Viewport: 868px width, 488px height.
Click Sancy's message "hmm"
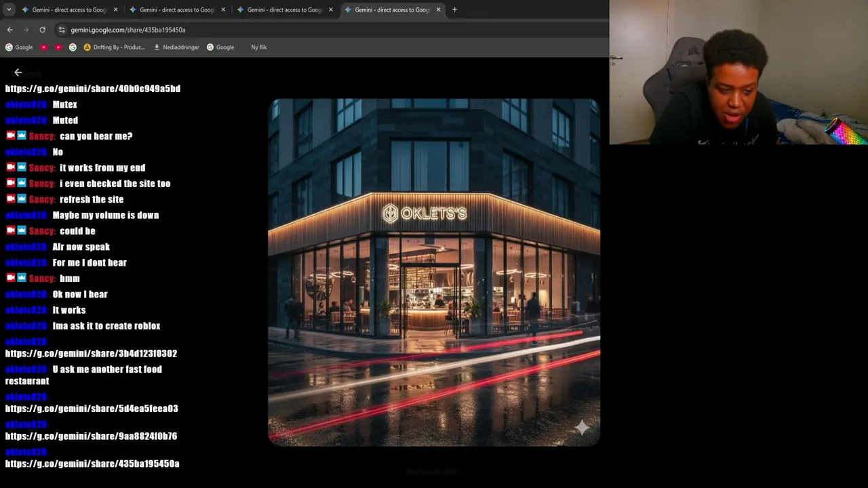[70, 279]
